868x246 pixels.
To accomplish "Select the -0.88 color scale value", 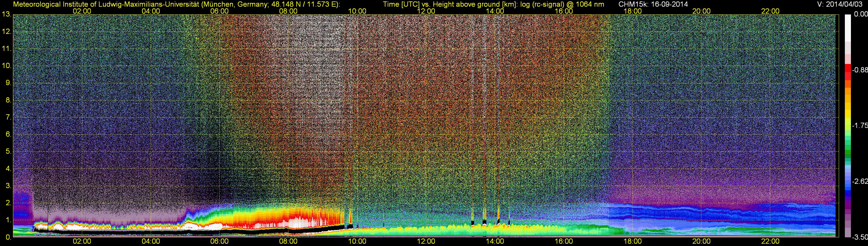I will coord(860,70).
